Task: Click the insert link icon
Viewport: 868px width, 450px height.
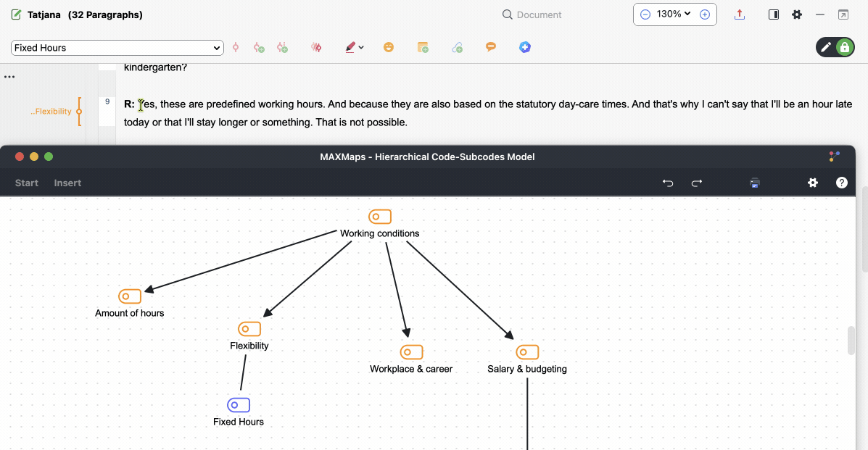Action: [x=458, y=48]
